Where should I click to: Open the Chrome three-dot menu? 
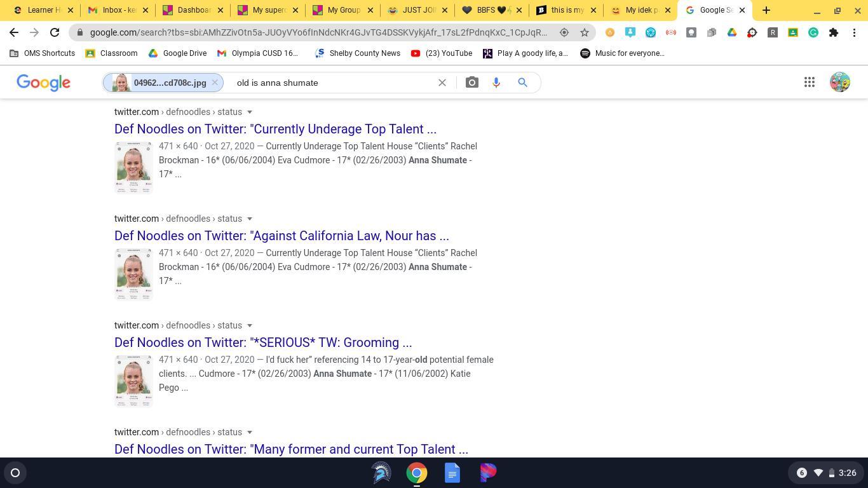click(855, 32)
